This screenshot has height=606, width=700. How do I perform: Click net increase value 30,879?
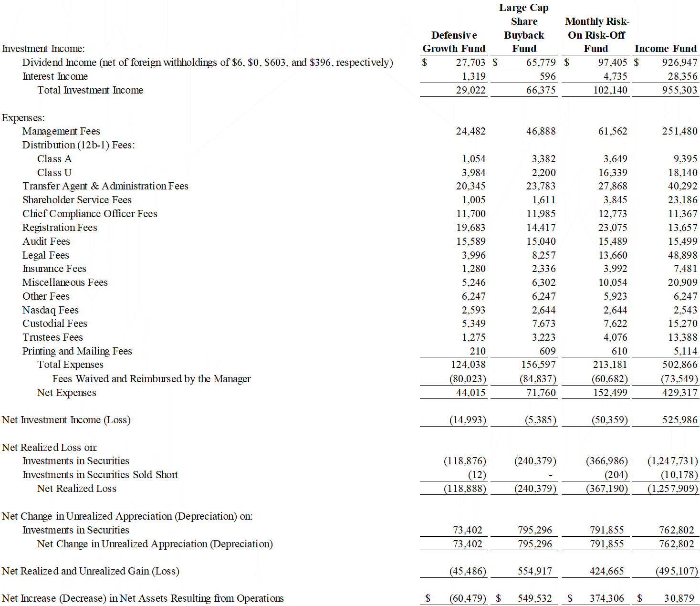pos(679,598)
